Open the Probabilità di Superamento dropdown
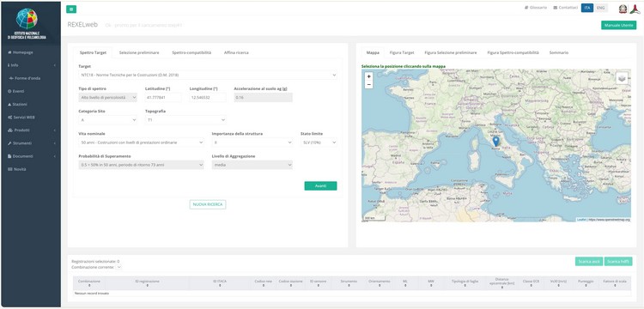Screen dimensions: 644x309 coord(141,165)
